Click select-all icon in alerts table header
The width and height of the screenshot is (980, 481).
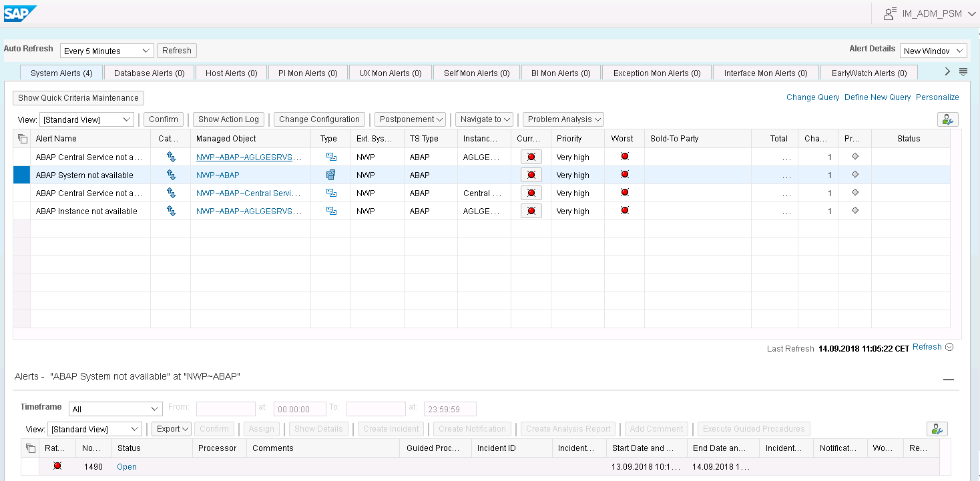click(x=22, y=139)
